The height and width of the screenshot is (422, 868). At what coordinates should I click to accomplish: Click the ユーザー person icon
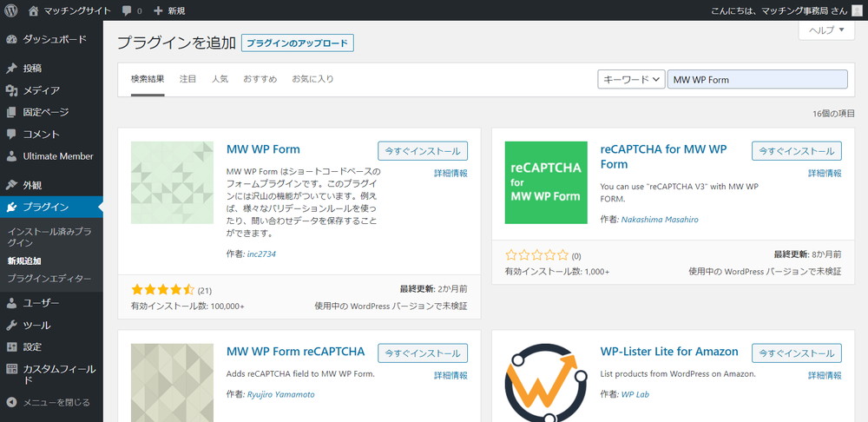(x=11, y=303)
